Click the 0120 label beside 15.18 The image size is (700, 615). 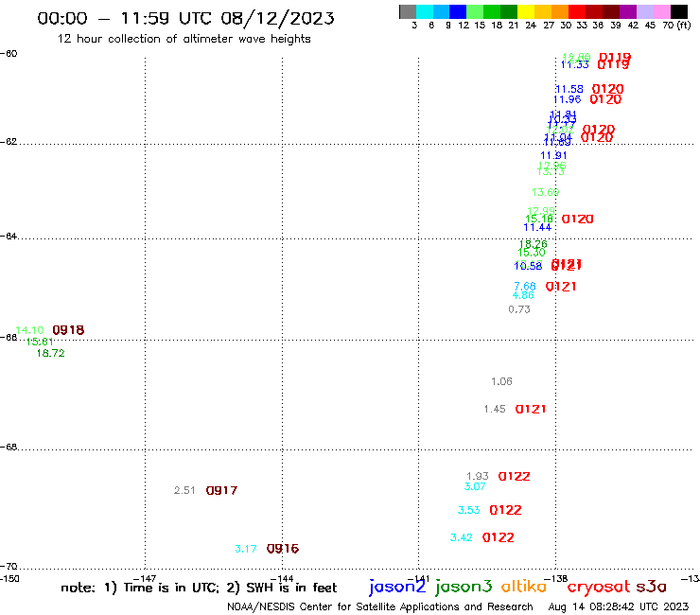pos(578,220)
